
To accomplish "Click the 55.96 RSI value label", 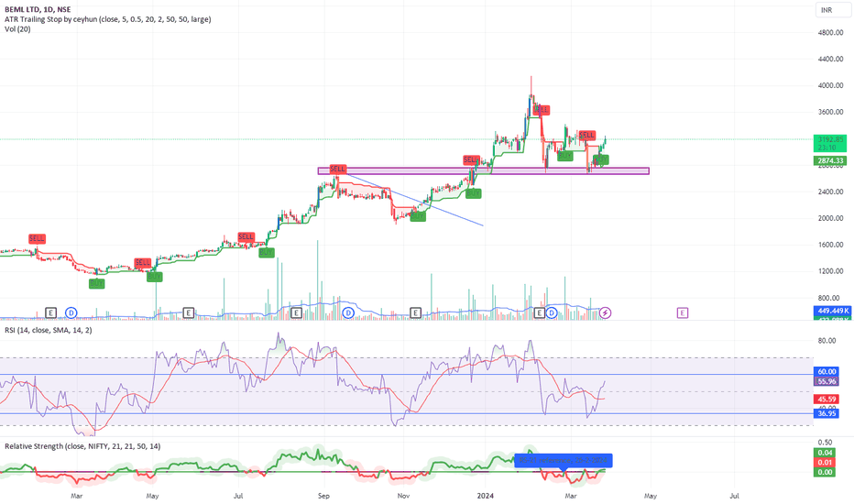I will coord(827,381).
